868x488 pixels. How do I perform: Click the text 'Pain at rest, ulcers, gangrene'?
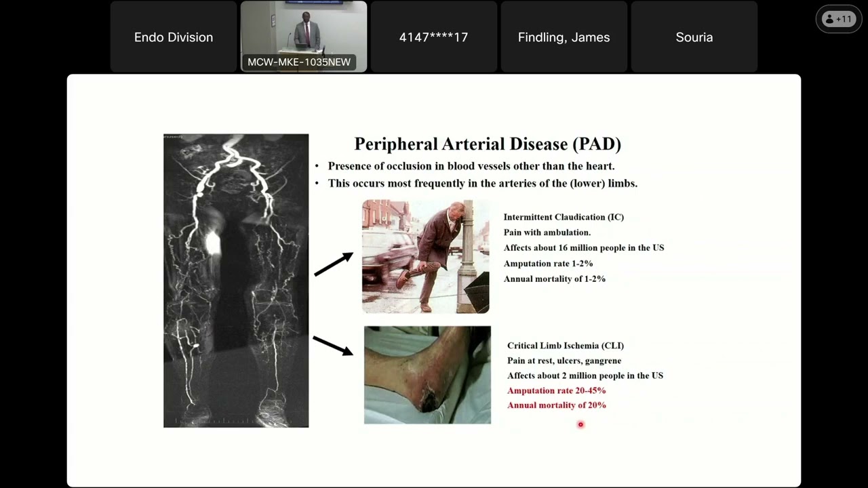564,361
